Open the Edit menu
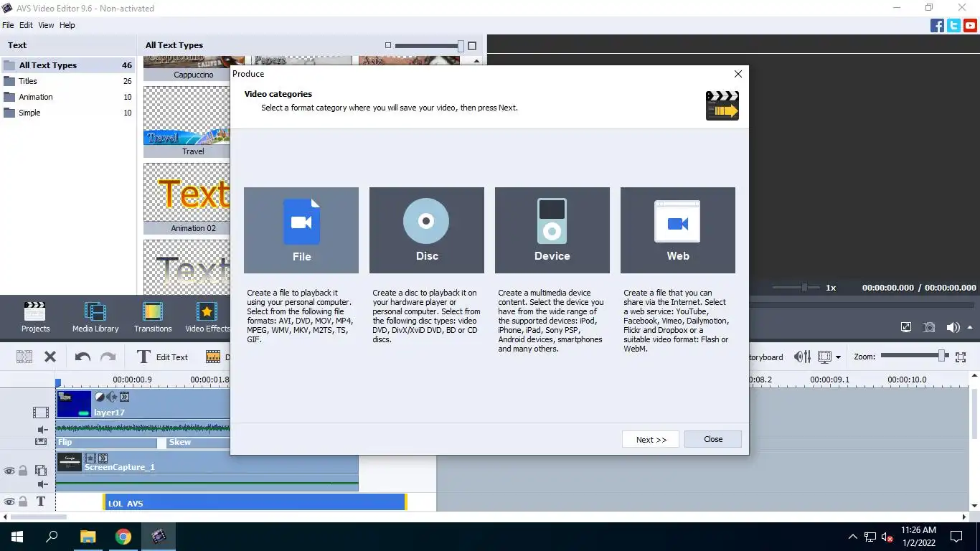 pyautogui.click(x=26, y=25)
